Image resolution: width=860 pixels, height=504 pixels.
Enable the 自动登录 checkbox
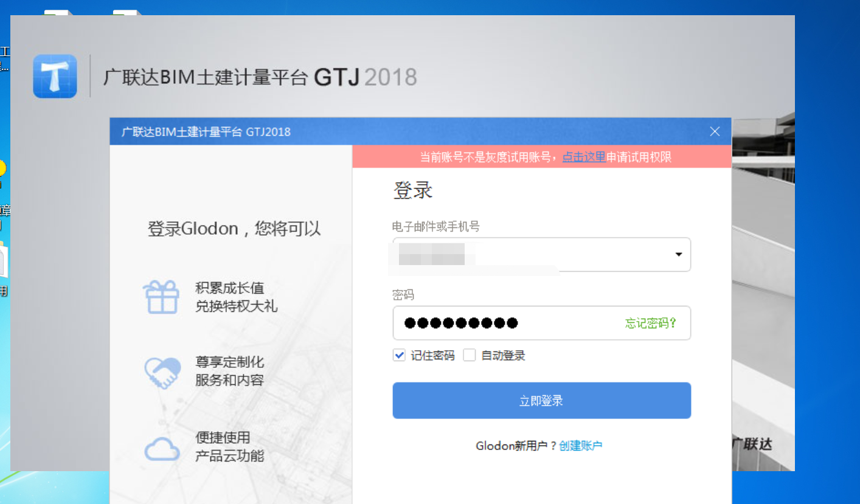coord(469,356)
